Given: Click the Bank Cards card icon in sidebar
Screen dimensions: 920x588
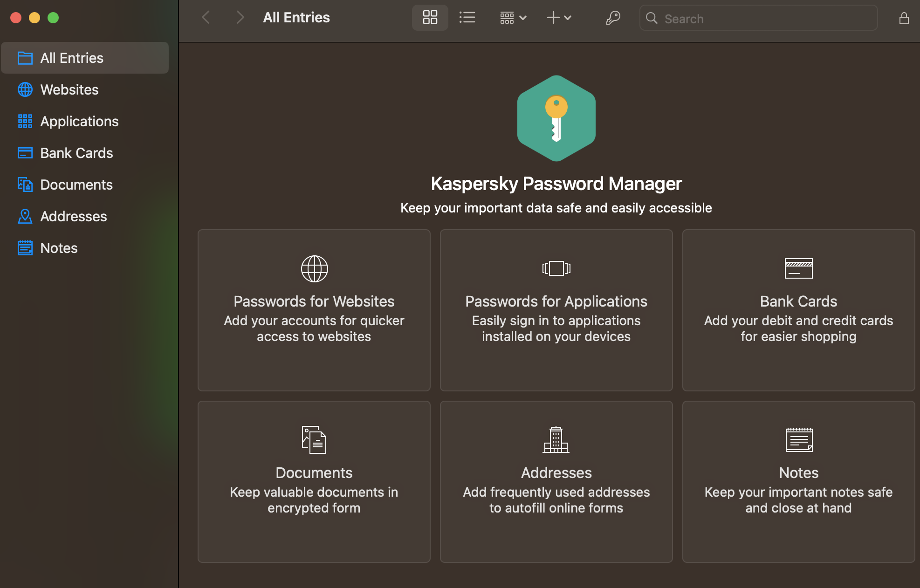Looking at the screenshot, I should (x=25, y=153).
